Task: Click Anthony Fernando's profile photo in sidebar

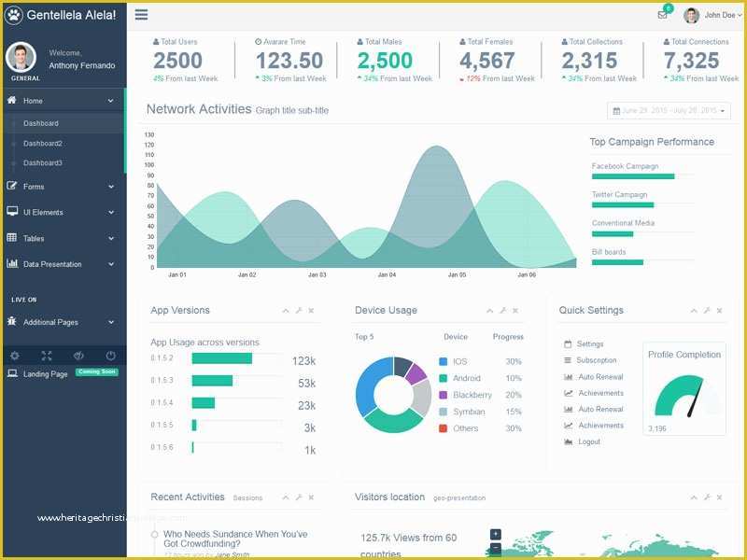Action: pyautogui.click(x=21, y=57)
